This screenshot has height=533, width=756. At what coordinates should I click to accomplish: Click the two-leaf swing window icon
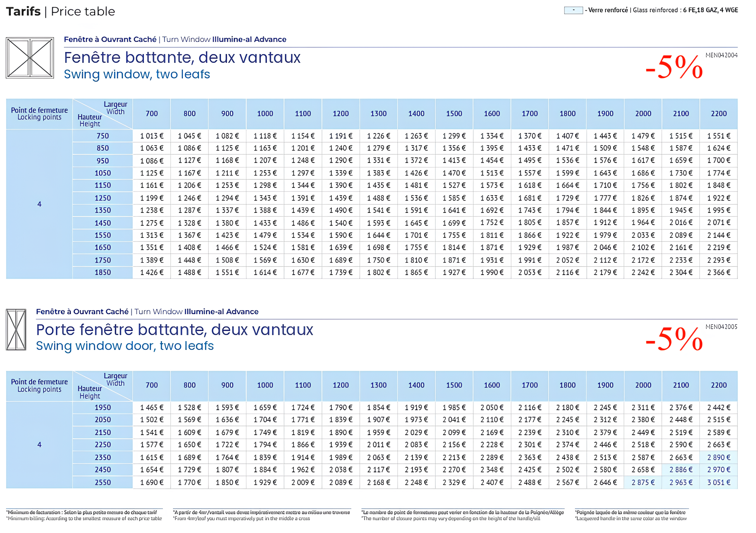click(30, 58)
